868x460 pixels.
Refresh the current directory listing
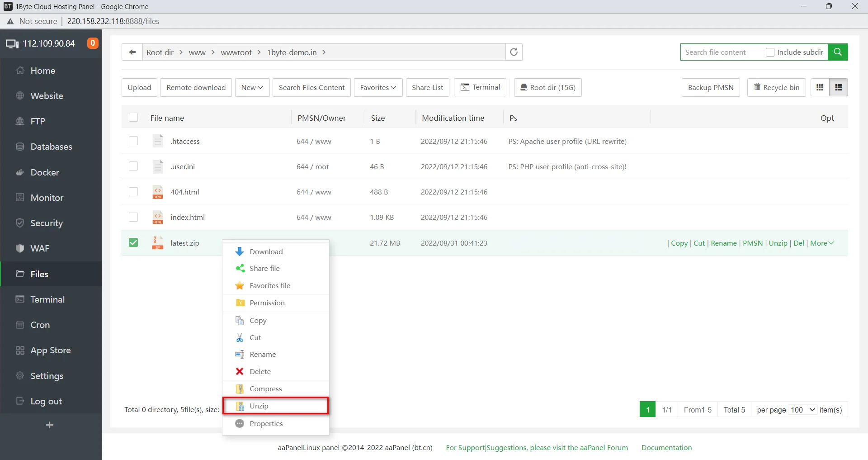[514, 52]
